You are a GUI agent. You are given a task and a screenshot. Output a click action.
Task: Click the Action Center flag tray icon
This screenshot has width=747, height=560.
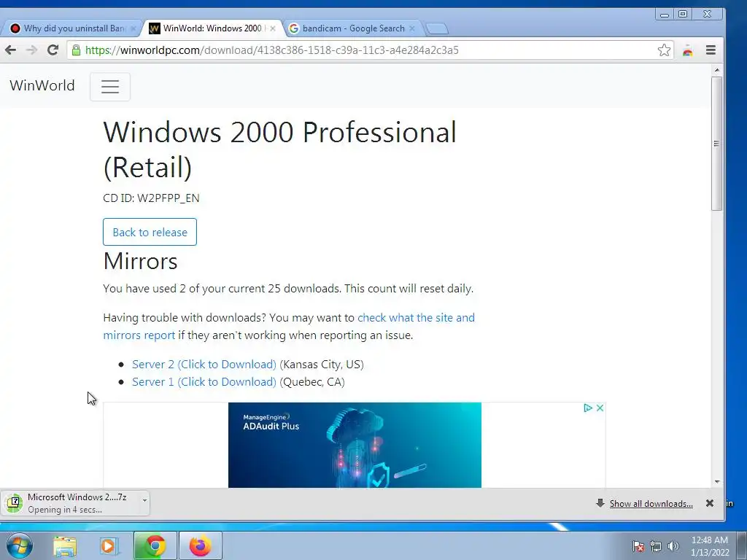tap(638, 546)
